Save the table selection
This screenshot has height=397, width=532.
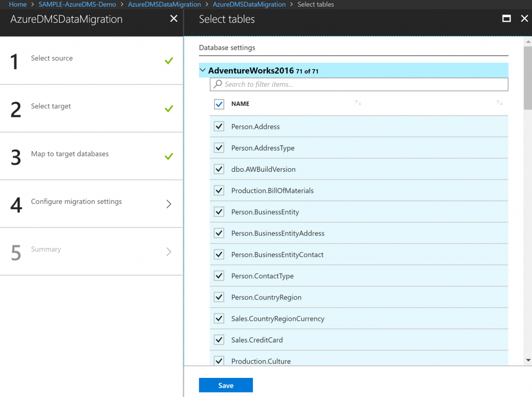pyautogui.click(x=226, y=385)
